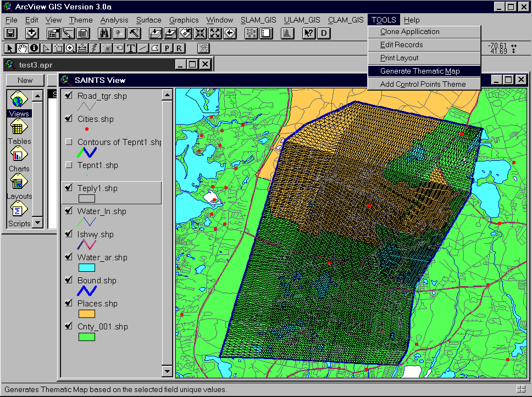Open Charts in the project window
This screenshot has width=532, height=397.
pyautogui.click(x=19, y=159)
